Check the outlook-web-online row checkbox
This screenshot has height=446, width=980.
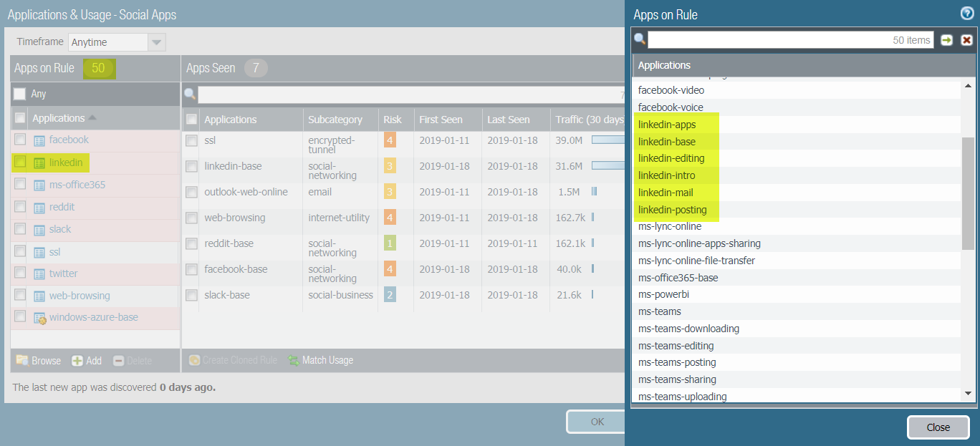(x=191, y=192)
